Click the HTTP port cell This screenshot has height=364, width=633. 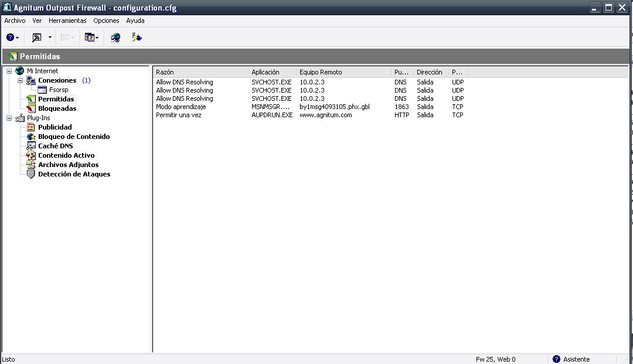point(402,115)
